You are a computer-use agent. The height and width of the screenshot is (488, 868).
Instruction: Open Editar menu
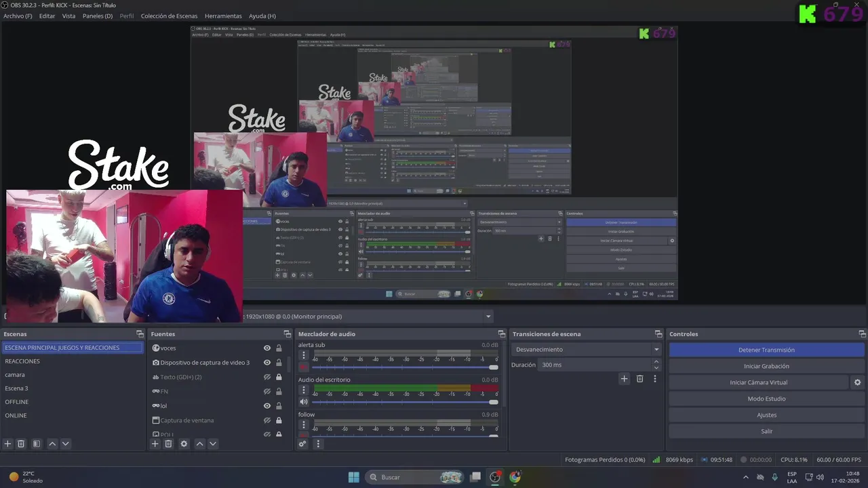tap(47, 16)
